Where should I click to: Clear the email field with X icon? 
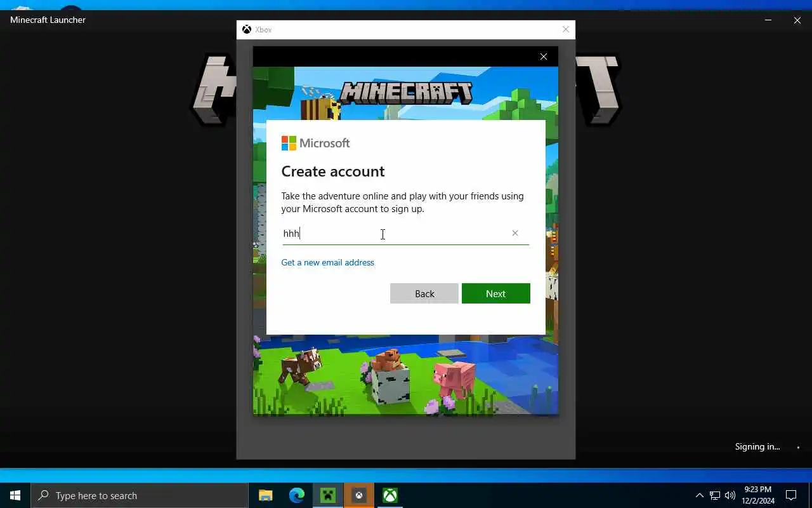tap(515, 233)
